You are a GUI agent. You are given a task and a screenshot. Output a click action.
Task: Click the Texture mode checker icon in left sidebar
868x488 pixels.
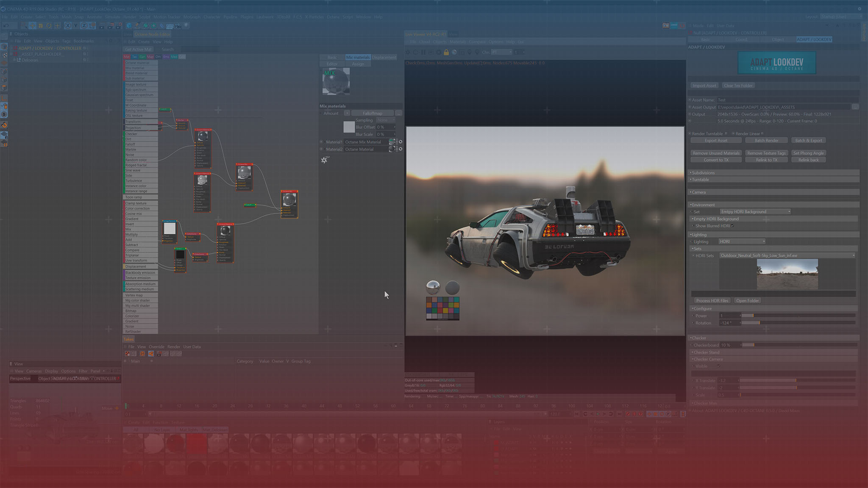pos(4,55)
